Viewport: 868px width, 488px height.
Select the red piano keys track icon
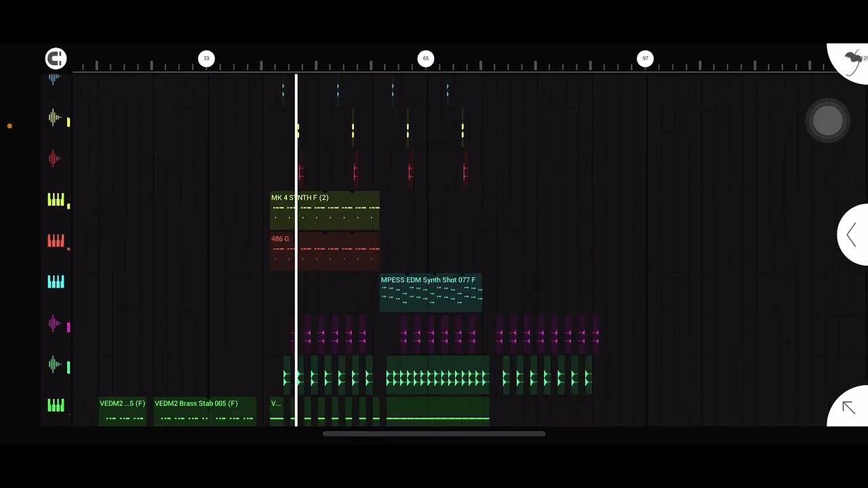point(56,241)
